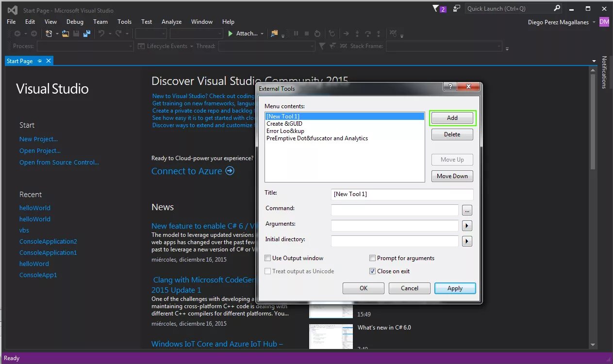
Task: Uncheck the Close on exit checkbox
Action: [x=373, y=271]
